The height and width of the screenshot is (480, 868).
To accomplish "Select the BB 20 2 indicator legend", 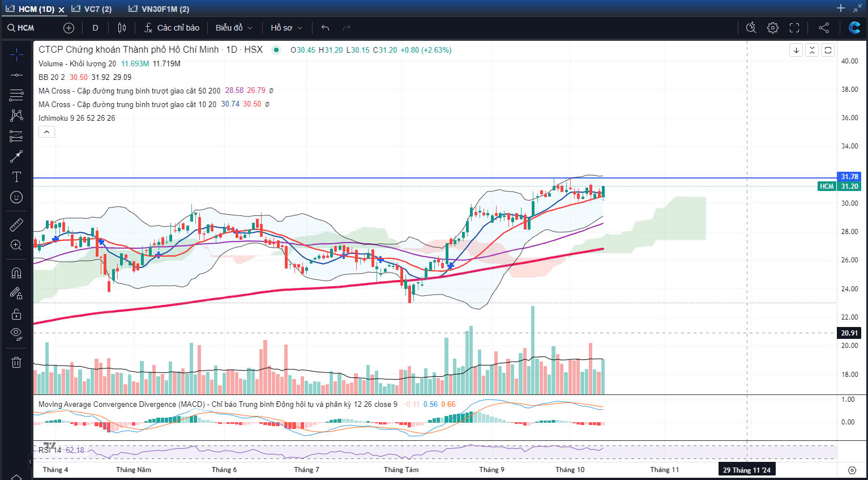I will (52, 77).
